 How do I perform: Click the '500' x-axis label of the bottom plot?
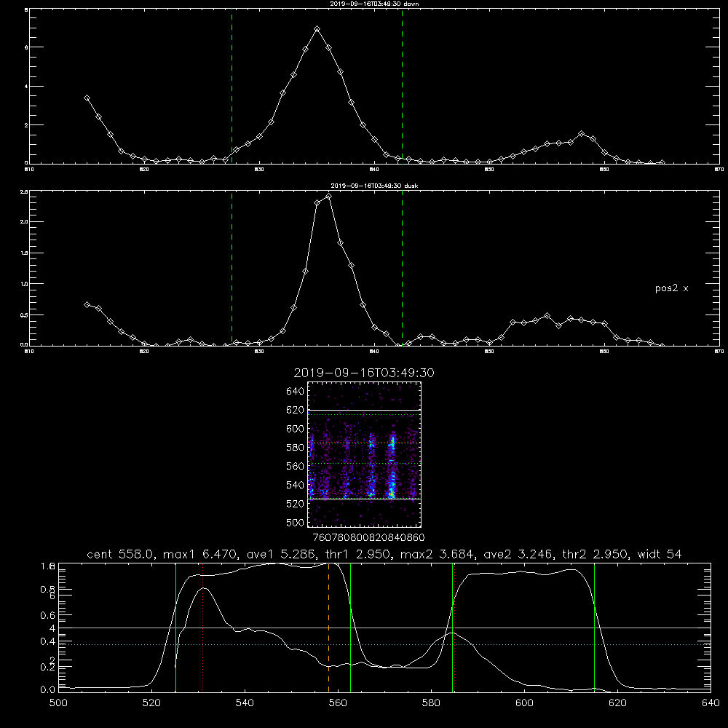pyautogui.click(x=58, y=703)
